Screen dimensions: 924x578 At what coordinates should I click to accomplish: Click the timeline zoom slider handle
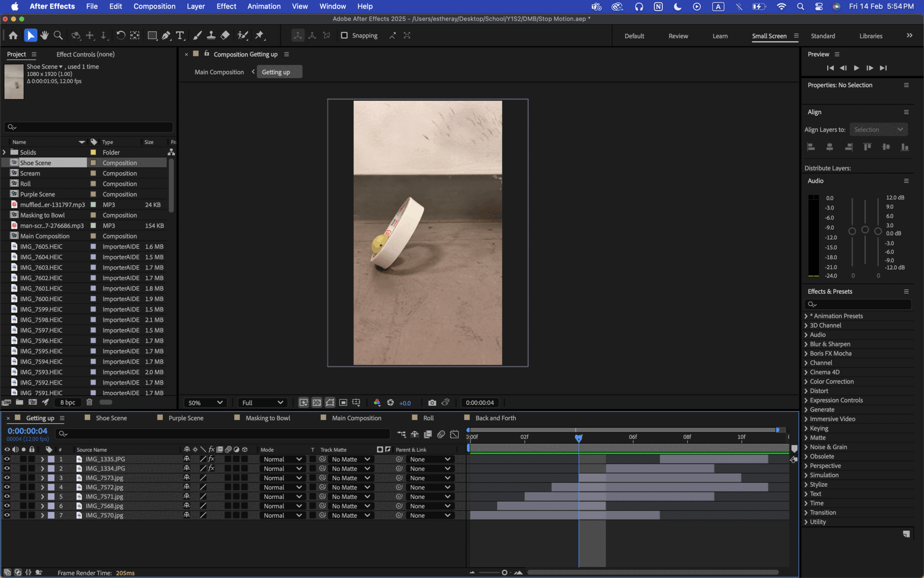(504, 573)
